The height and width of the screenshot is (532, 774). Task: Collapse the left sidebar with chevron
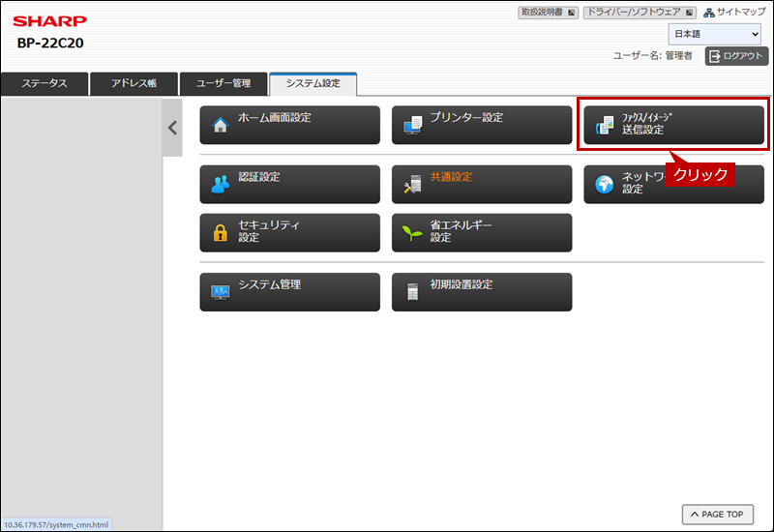click(x=172, y=127)
